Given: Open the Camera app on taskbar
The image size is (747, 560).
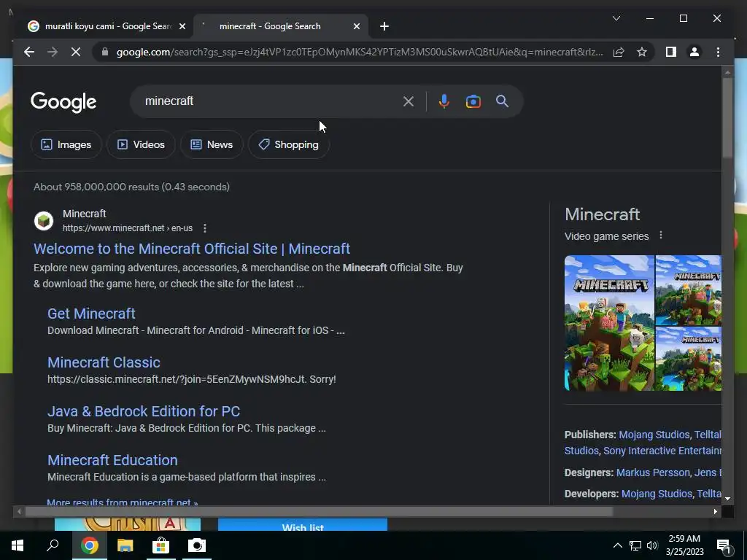Looking at the screenshot, I should (197, 545).
